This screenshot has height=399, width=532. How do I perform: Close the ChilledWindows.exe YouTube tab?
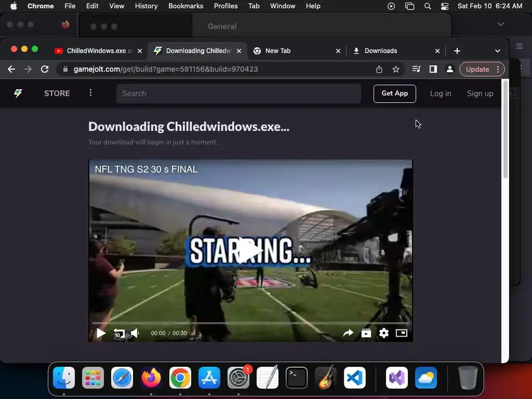tap(139, 51)
